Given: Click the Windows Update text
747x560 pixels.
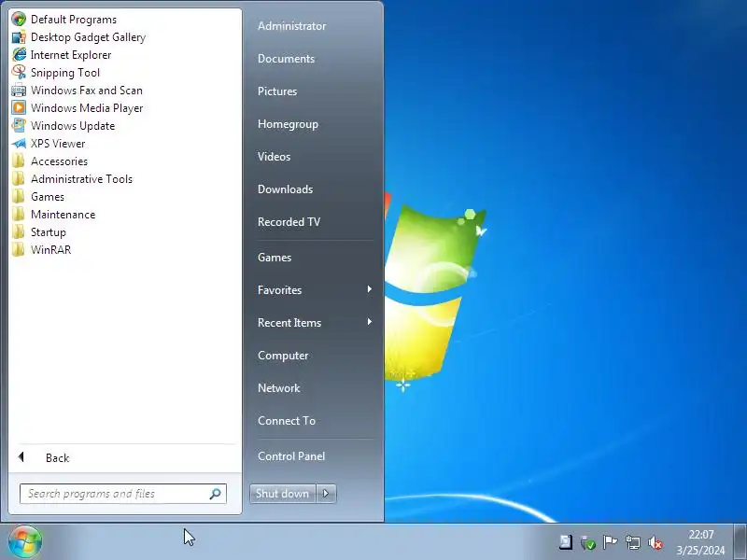Looking at the screenshot, I should point(73,126).
